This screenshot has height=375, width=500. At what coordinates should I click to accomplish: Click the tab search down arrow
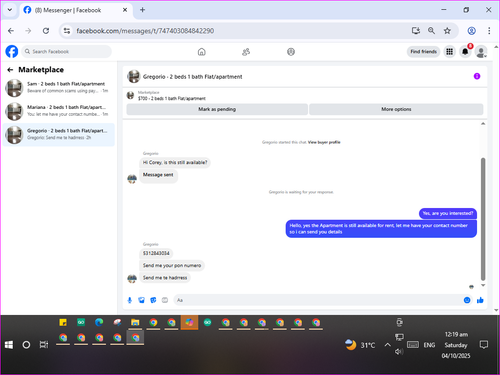coord(10,10)
